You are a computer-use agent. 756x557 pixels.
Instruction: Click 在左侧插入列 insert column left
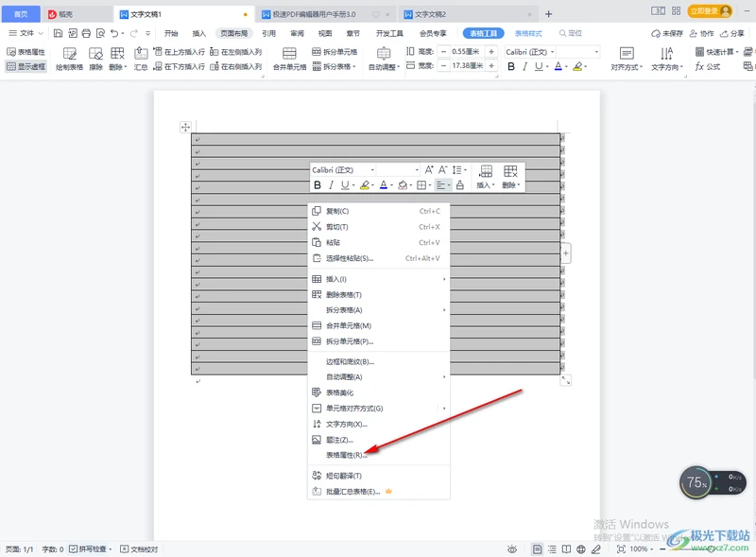235,52
